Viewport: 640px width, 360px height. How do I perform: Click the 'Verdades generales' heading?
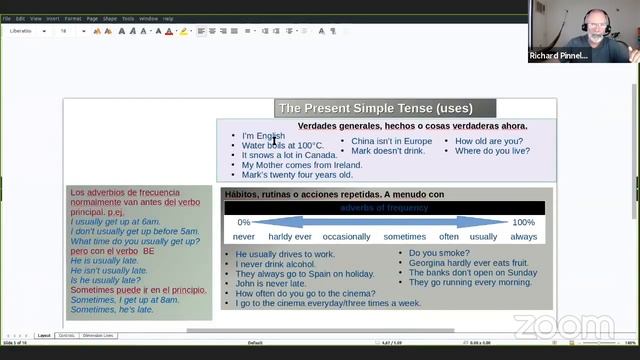tap(412, 126)
